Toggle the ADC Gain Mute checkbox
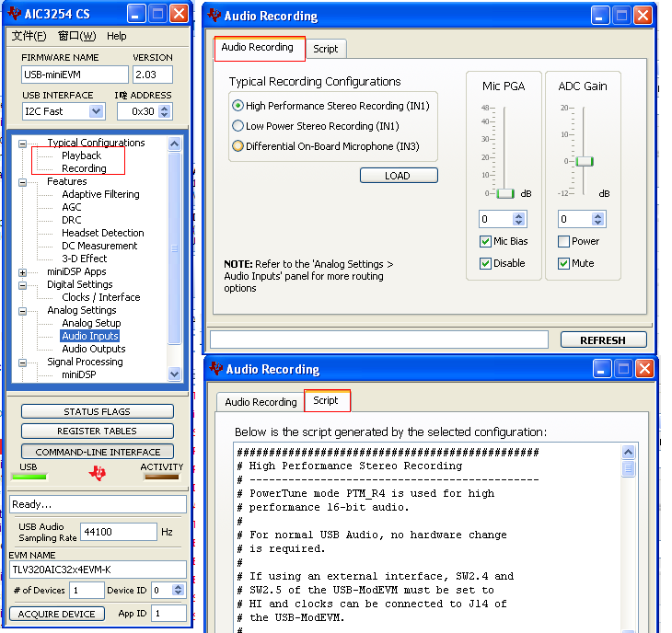Image resolution: width=672 pixels, height=633 pixels. pyautogui.click(x=563, y=263)
